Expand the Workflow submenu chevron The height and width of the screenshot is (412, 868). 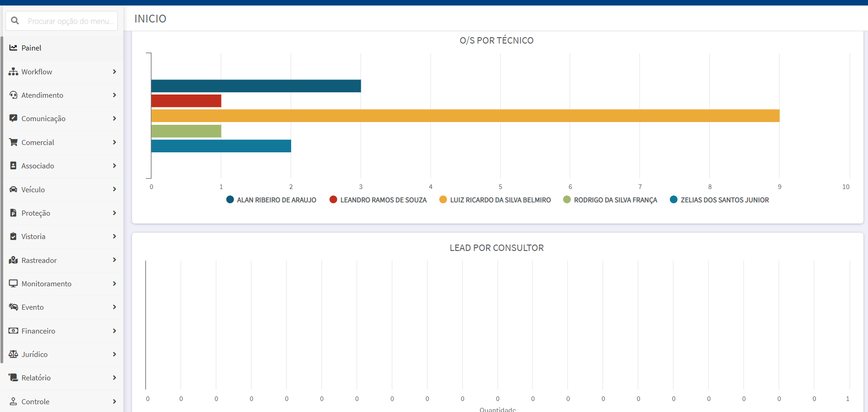click(x=115, y=72)
